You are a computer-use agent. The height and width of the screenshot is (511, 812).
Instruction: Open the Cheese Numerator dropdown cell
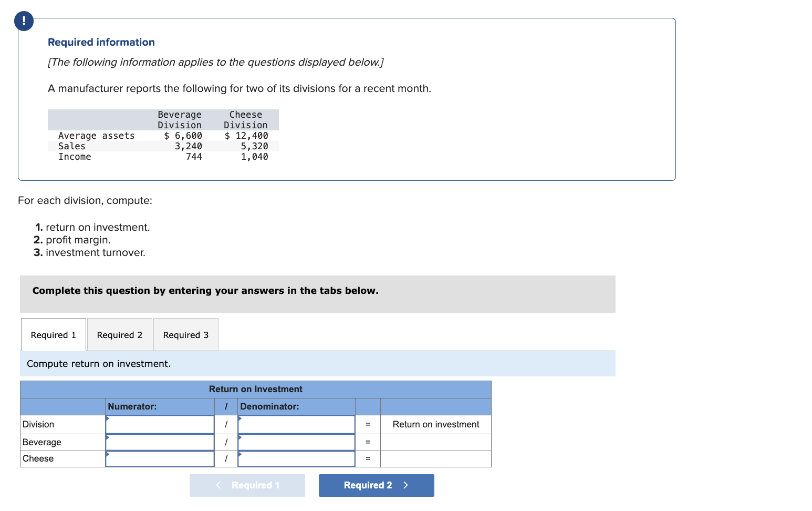(159, 458)
